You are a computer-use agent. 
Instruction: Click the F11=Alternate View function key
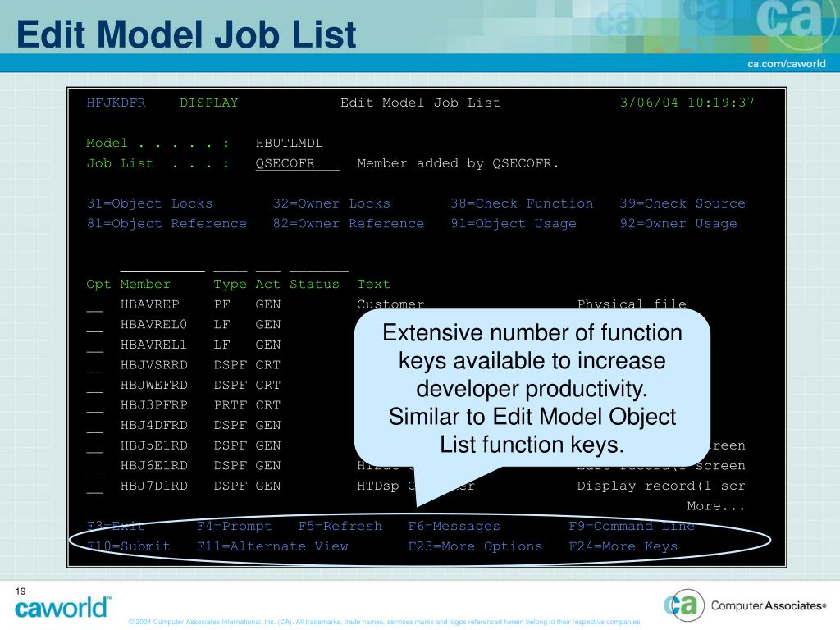pos(272,546)
